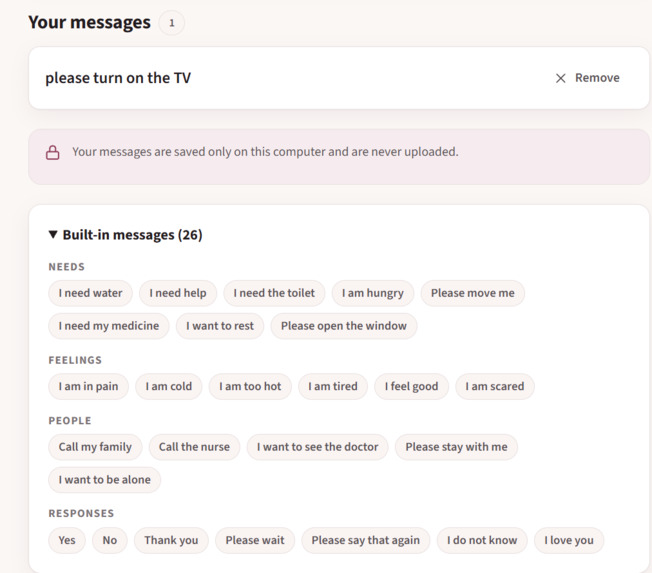652x573 pixels.
Task: Tap the 'Please move me' chip
Action: pyautogui.click(x=472, y=293)
